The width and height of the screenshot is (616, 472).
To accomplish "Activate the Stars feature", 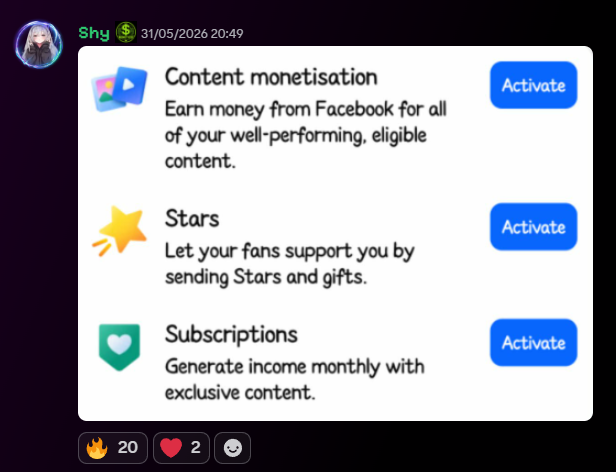I will click(534, 227).
